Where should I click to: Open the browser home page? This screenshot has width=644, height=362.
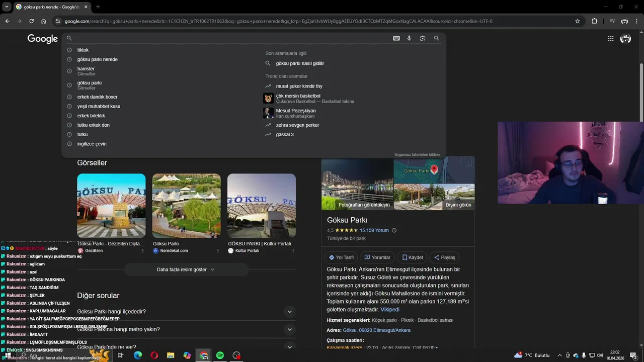(x=44, y=21)
